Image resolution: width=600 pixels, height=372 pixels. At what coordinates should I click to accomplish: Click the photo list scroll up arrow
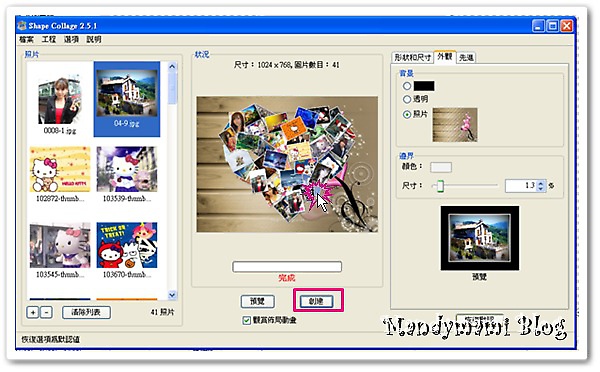(x=172, y=67)
